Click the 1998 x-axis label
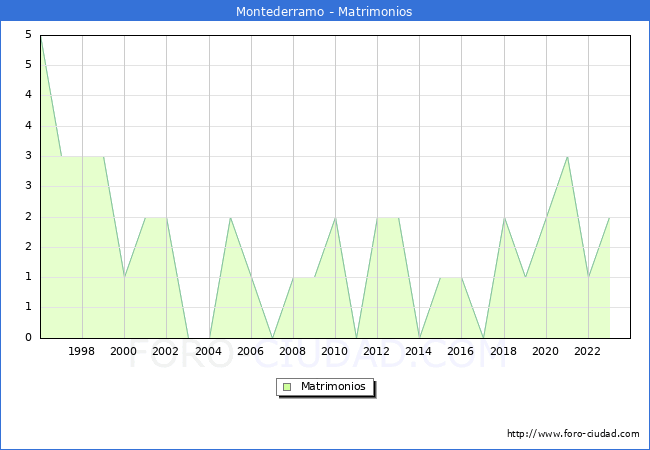The image size is (650, 450). coord(81,351)
